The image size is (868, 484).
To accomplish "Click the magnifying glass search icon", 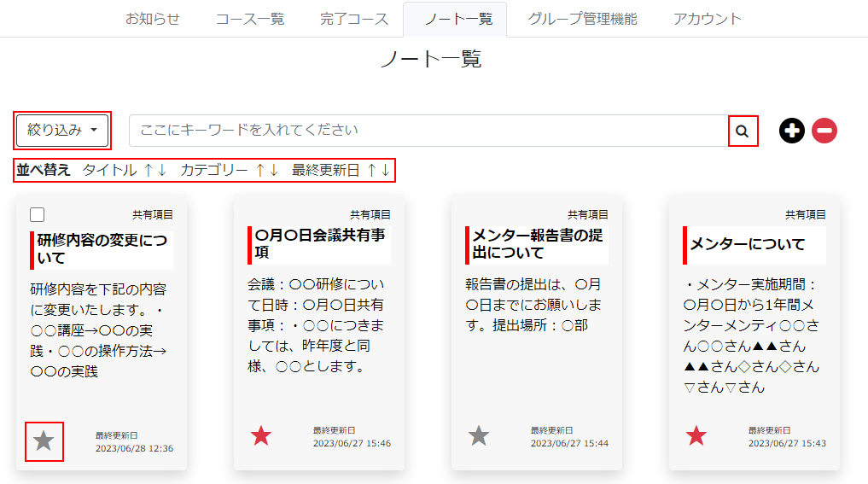I will click(x=743, y=131).
